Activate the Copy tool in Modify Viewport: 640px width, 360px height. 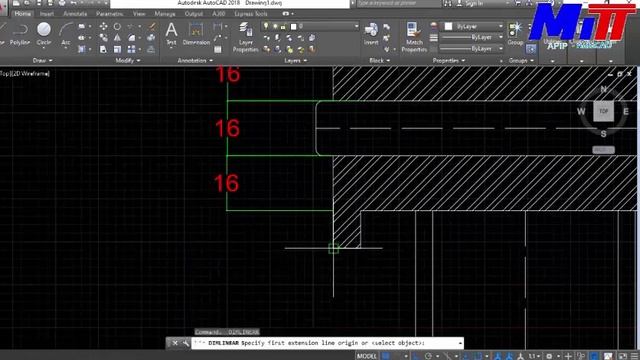pyautogui.click(x=103, y=38)
